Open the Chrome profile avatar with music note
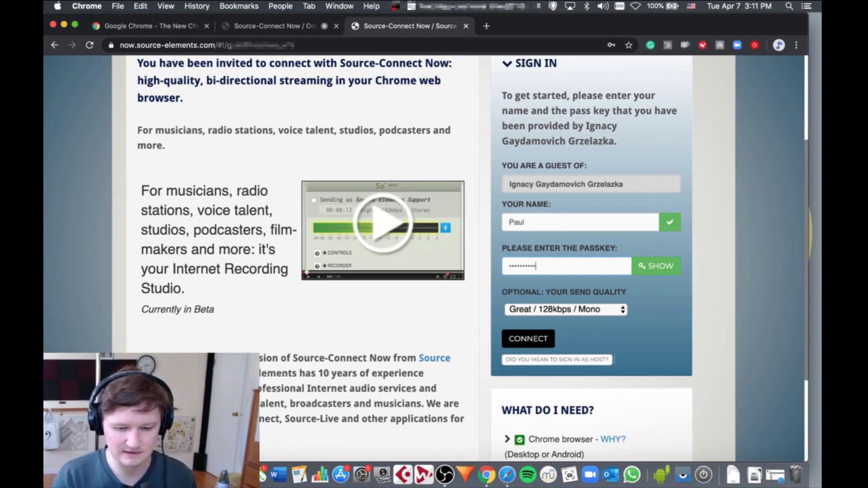Screen dimensions: 868x488 (778, 45)
